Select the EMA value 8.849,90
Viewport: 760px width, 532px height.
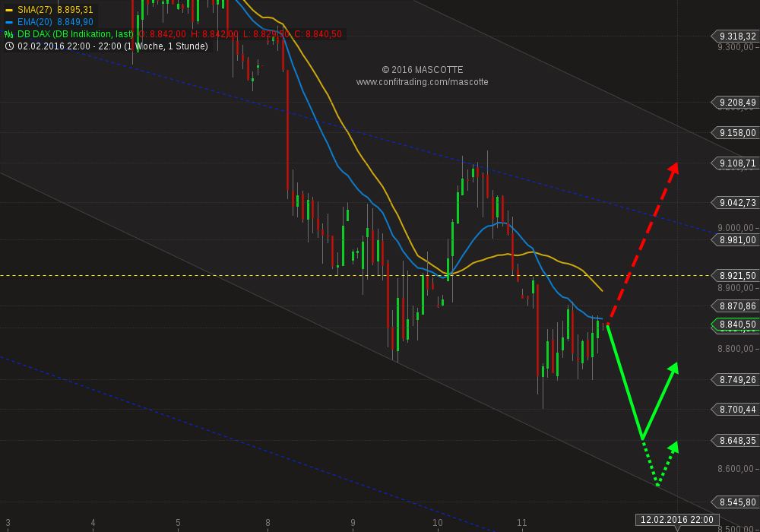[x=75, y=22]
